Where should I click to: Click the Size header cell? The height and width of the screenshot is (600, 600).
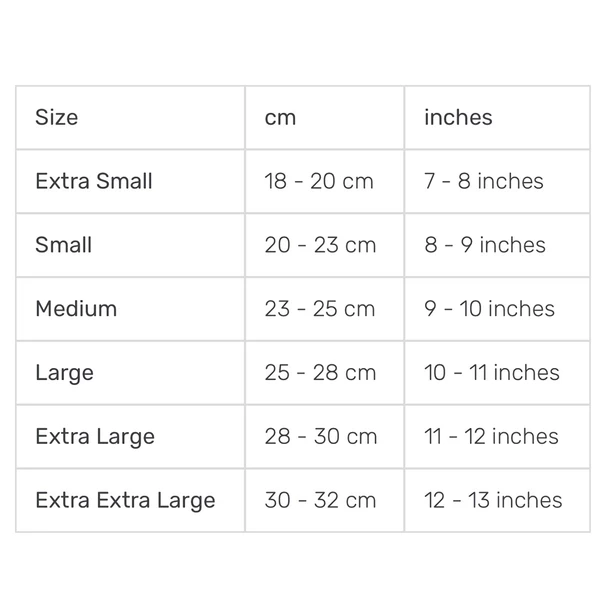pyautogui.click(x=57, y=117)
